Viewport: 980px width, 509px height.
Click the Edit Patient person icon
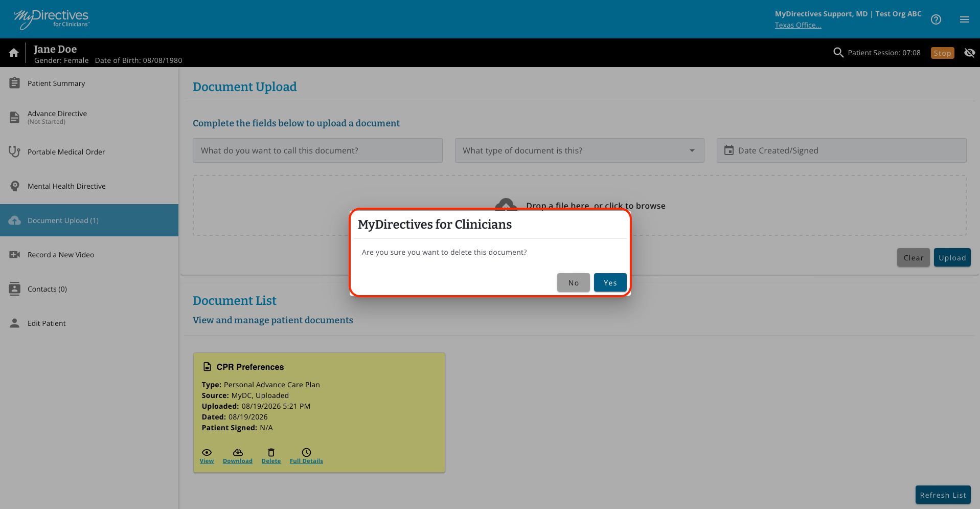(15, 323)
